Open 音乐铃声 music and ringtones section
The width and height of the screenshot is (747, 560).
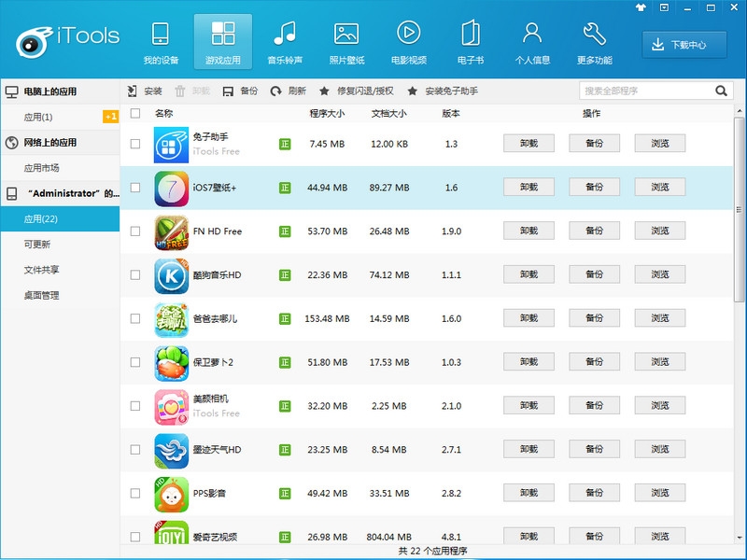pos(284,43)
